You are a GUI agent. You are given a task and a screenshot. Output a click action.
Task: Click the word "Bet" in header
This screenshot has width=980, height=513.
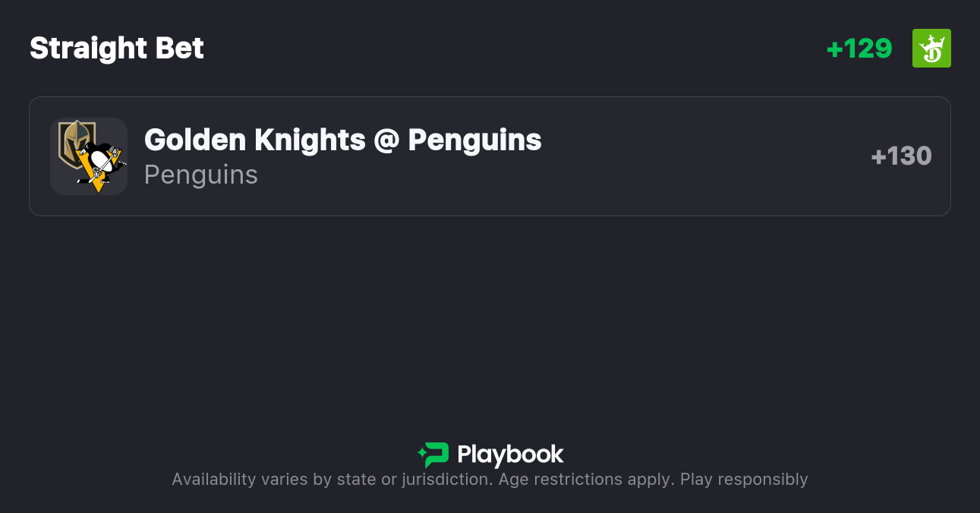point(180,49)
